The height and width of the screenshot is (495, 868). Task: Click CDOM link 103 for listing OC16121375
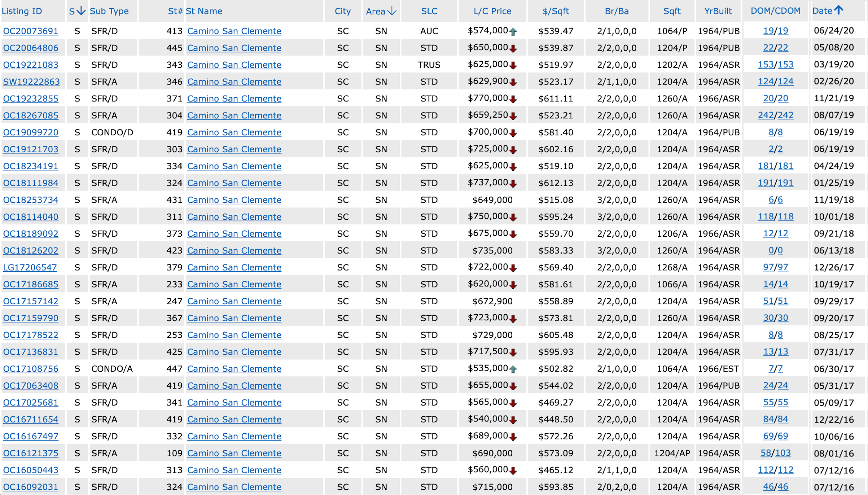[x=783, y=453]
